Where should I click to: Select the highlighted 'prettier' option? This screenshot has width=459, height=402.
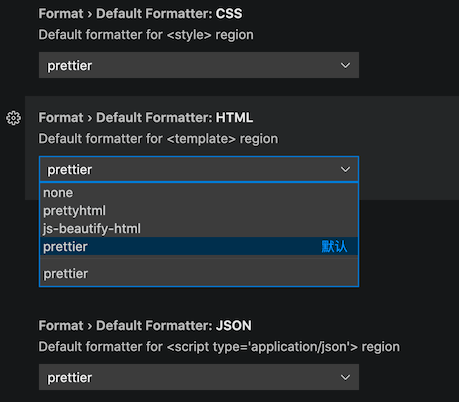pyautogui.click(x=199, y=246)
